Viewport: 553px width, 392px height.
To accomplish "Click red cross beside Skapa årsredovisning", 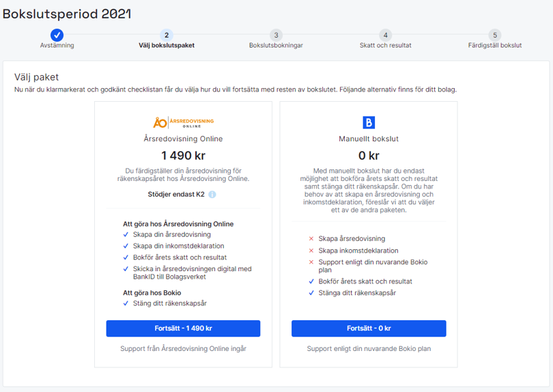I will [x=311, y=238].
